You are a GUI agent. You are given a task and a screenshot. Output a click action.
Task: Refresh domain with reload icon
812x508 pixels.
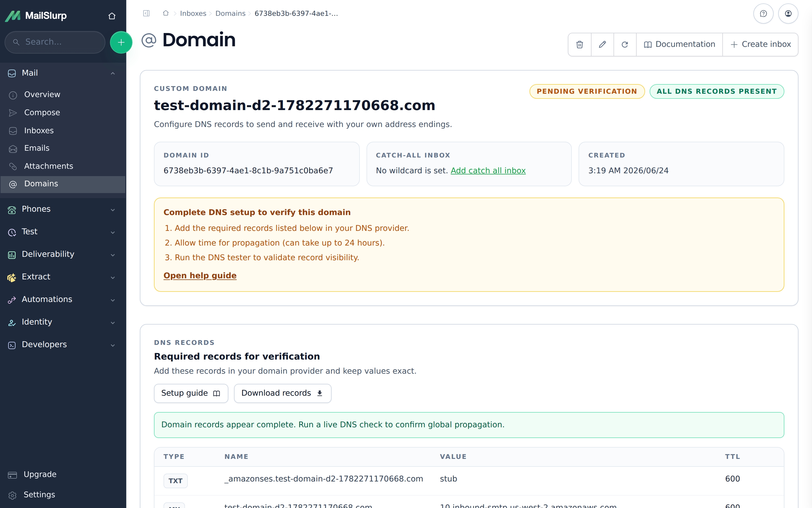625,44
